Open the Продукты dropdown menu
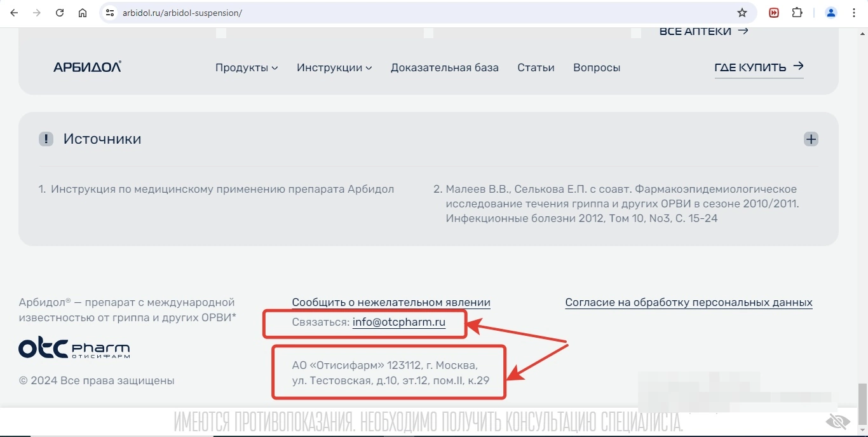 (x=247, y=67)
